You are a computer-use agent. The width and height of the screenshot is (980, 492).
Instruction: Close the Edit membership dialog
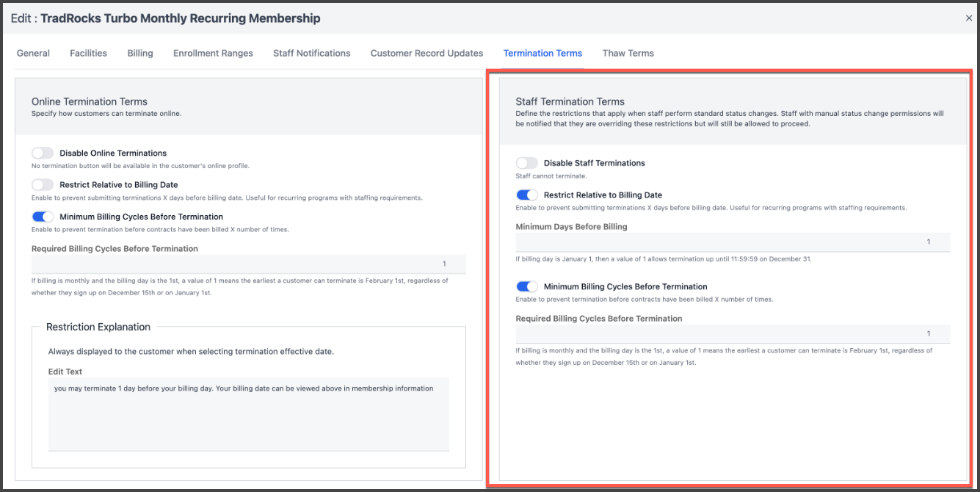point(969,18)
